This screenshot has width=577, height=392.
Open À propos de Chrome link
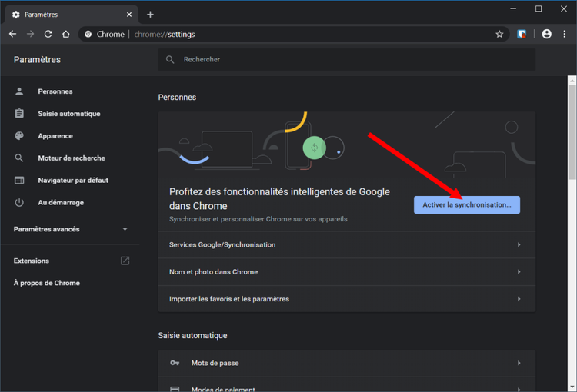click(46, 283)
